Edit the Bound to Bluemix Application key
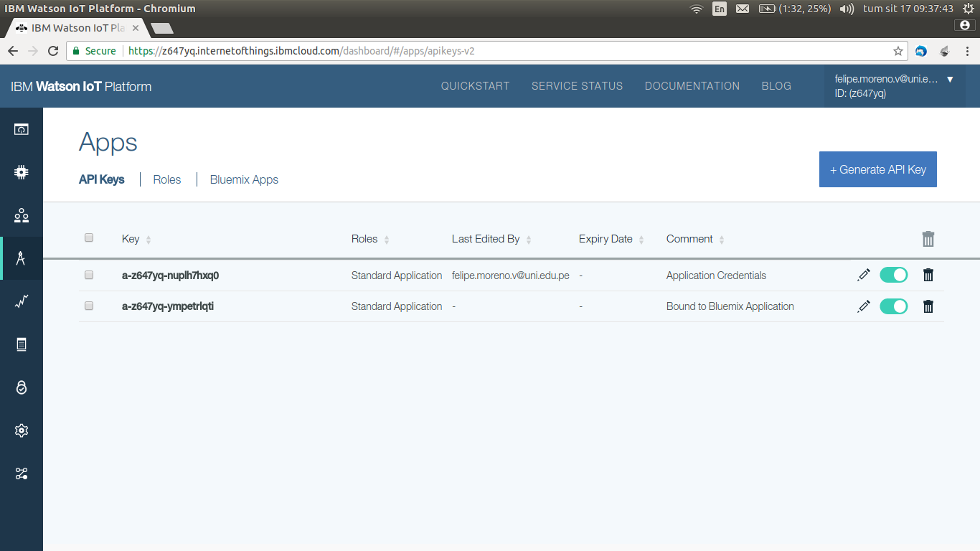The image size is (980, 551). (864, 306)
